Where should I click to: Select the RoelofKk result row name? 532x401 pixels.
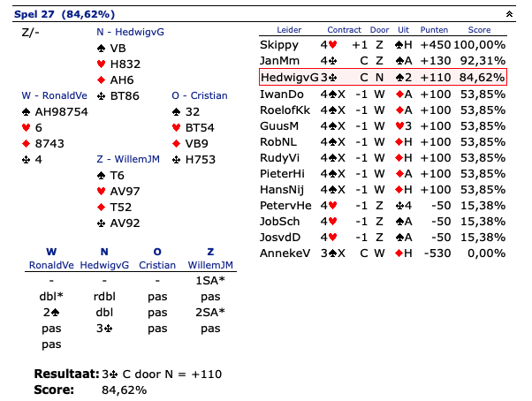pos(285,110)
